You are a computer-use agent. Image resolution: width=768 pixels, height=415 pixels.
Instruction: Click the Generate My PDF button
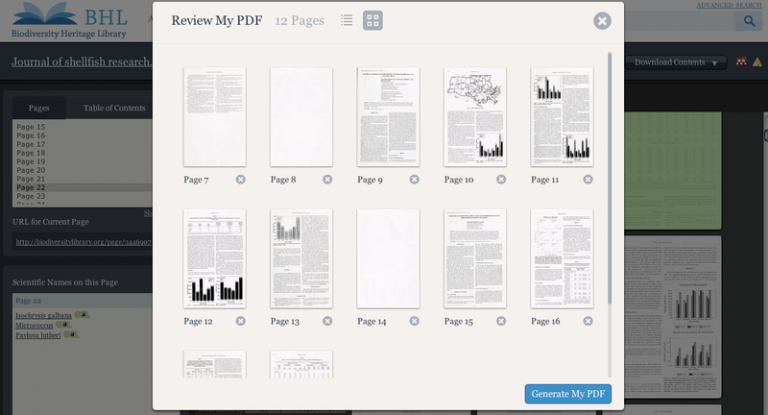567,394
